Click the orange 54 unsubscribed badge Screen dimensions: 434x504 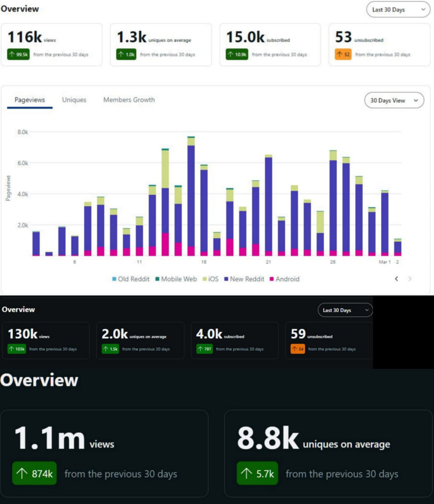pyautogui.click(x=298, y=349)
